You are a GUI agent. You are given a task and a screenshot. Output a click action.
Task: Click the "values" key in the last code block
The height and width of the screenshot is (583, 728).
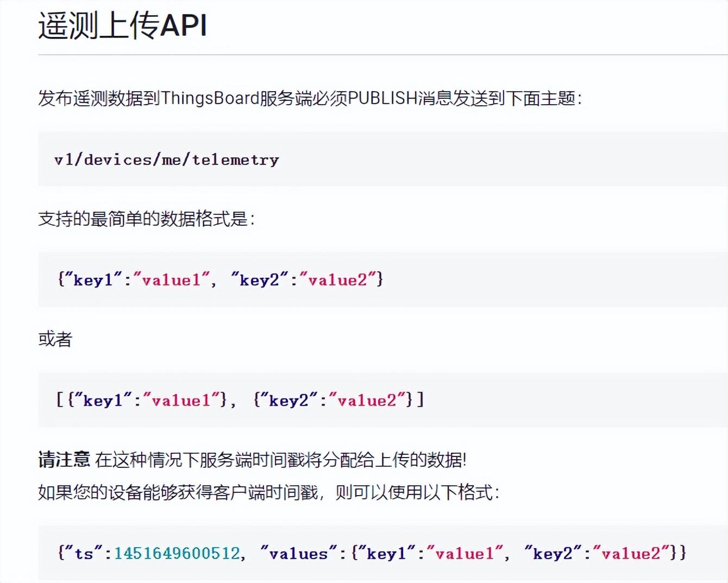(x=298, y=553)
